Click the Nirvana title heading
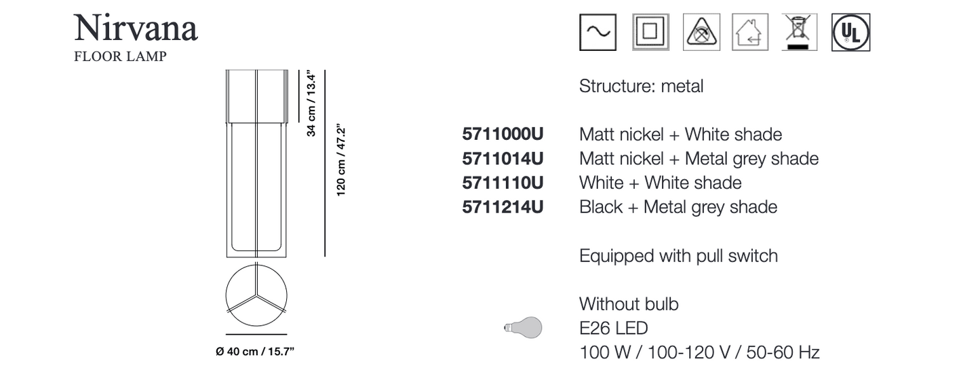The height and width of the screenshot is (389, 980). 136,29
